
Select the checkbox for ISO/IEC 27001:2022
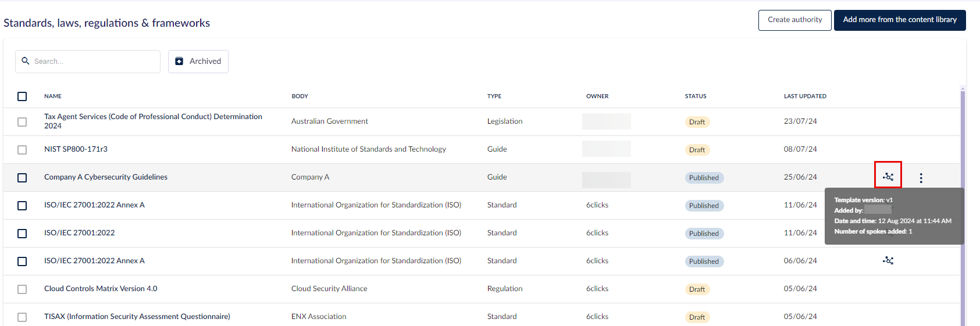22,234
